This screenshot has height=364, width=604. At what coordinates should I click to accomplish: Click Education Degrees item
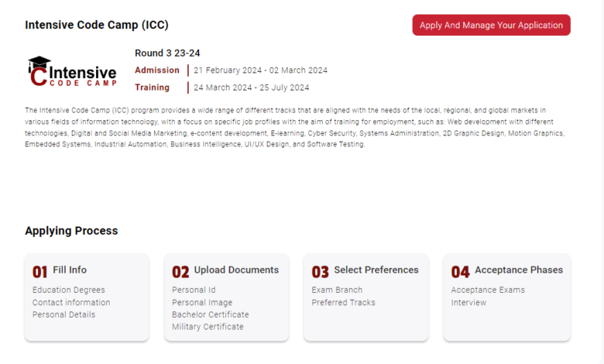pyautogui.click(x=69, y=290)
